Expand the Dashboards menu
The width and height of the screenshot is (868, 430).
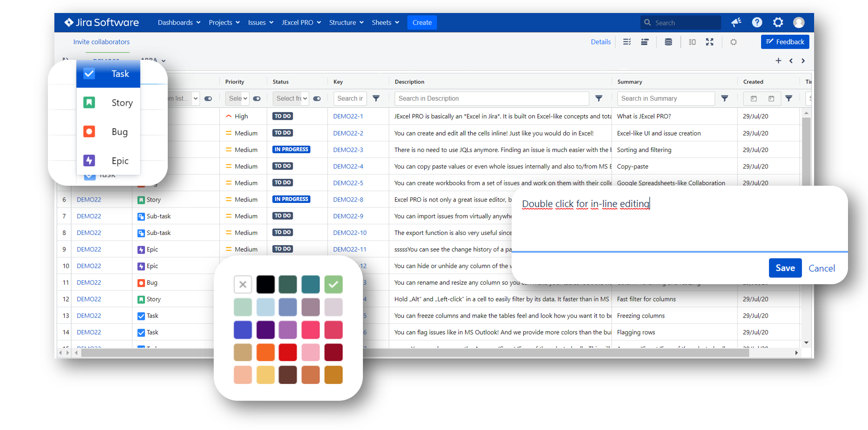179,22
